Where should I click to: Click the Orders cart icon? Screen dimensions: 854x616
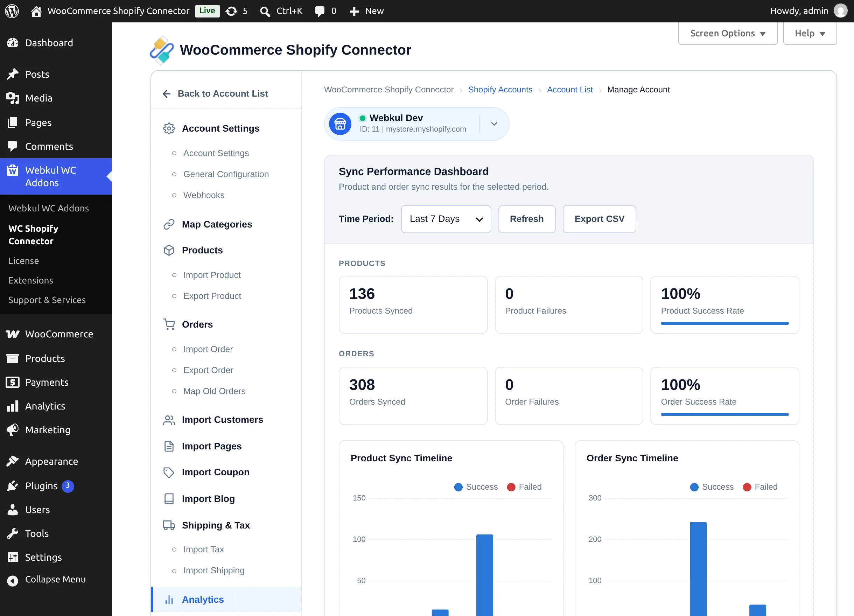pyautogui.click(x=169, y=324)
